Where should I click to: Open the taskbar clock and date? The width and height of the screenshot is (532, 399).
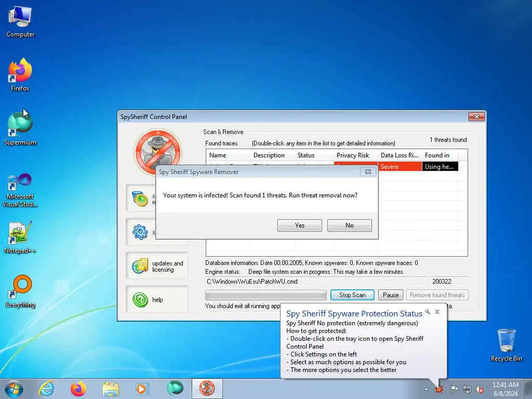tap(505, 389)
